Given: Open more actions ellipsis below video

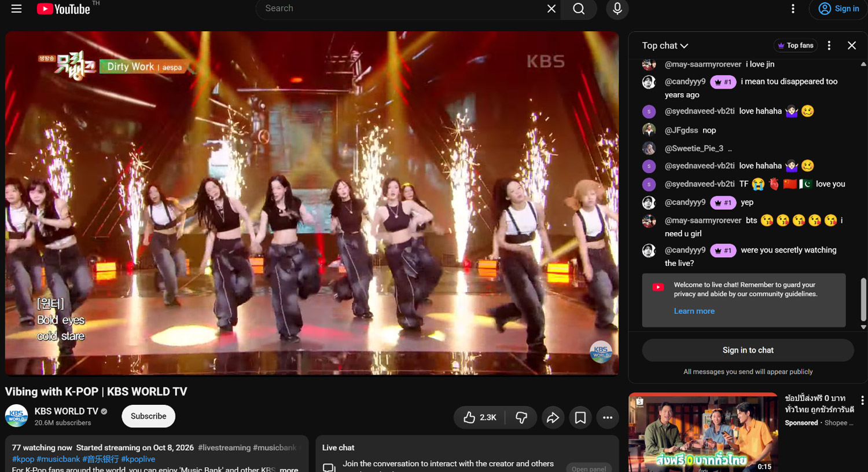Looking at the screenshot, I should [x=608, y=418].
